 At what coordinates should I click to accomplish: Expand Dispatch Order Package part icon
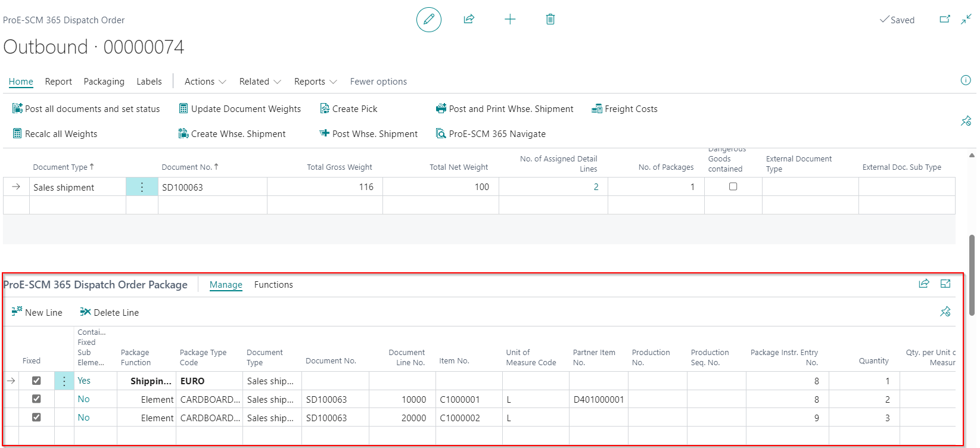point(945,284)
